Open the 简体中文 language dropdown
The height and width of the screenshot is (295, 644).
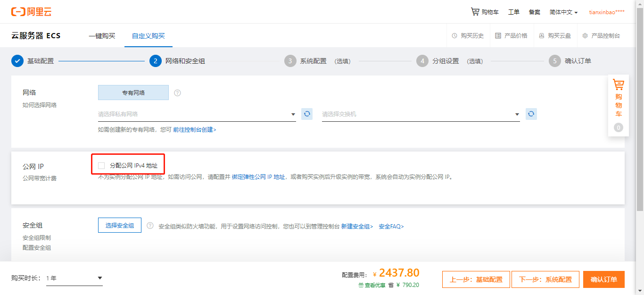[x=563, y=12]
